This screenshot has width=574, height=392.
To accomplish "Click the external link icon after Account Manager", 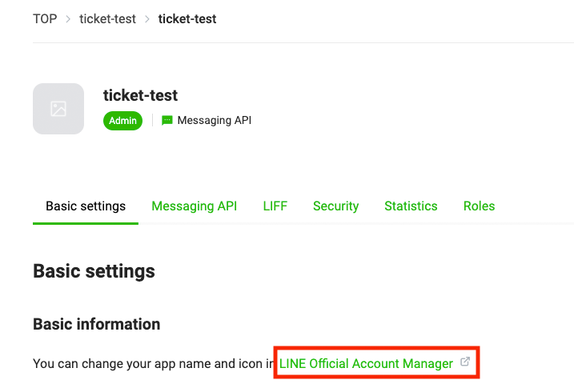I will 465,362.
